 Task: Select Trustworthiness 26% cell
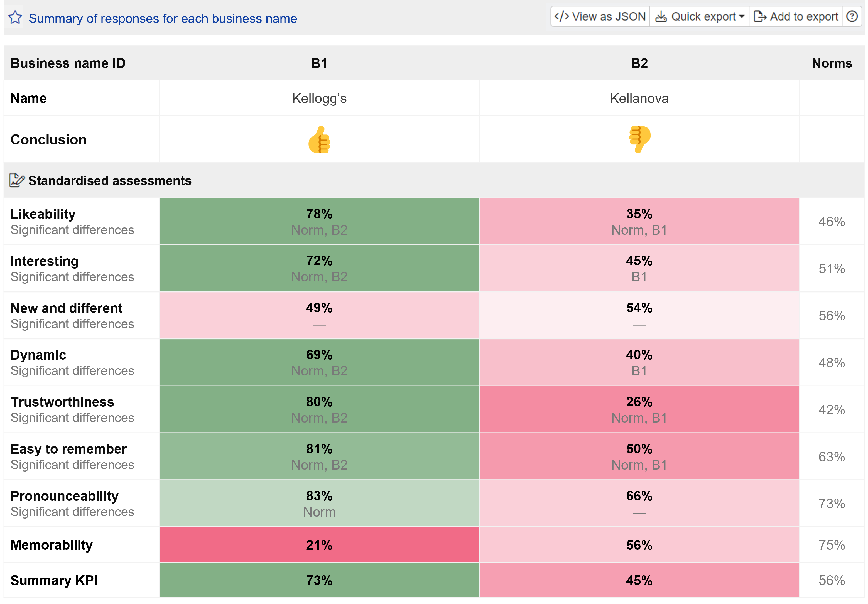coord(639,409)
